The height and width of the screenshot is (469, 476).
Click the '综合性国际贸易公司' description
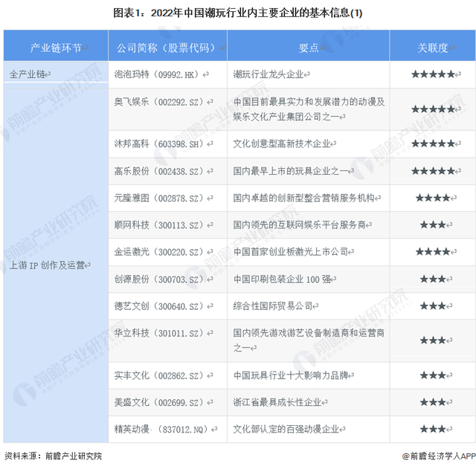273,305
